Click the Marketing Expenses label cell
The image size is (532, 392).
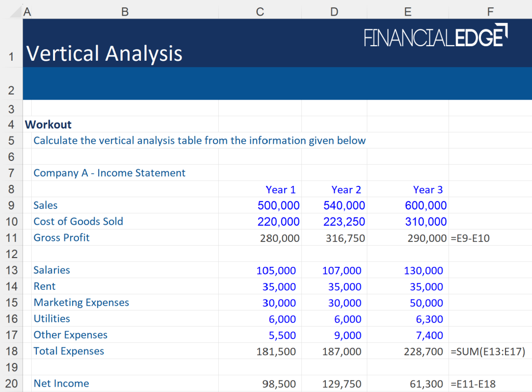[x=81, y=303]
